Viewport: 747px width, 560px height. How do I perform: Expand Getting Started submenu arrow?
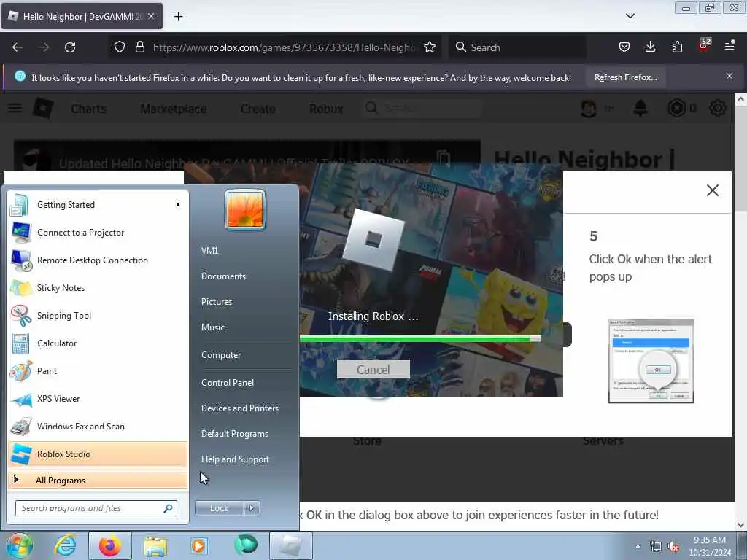click(x=178, y=205)
